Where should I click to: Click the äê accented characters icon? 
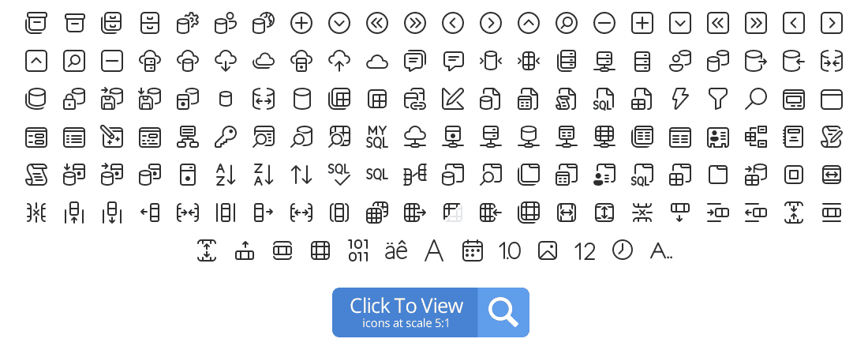(396, 251)
